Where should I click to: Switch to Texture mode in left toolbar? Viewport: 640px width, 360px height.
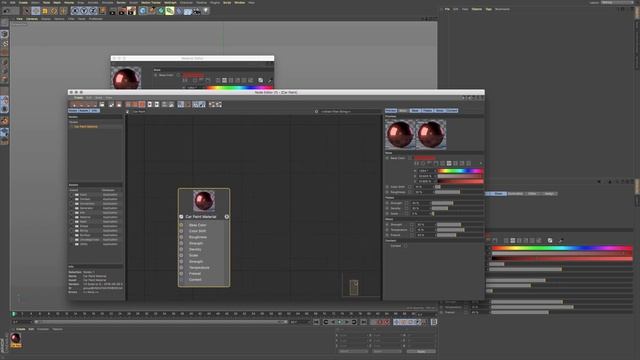point(4,43)
